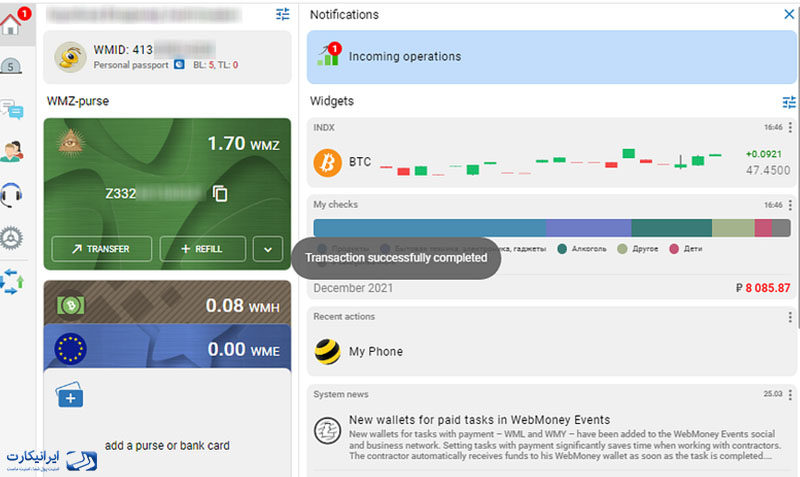This screenshot has width=800, height=477.
Task: Close the Notifications panel
Action: 789,14
